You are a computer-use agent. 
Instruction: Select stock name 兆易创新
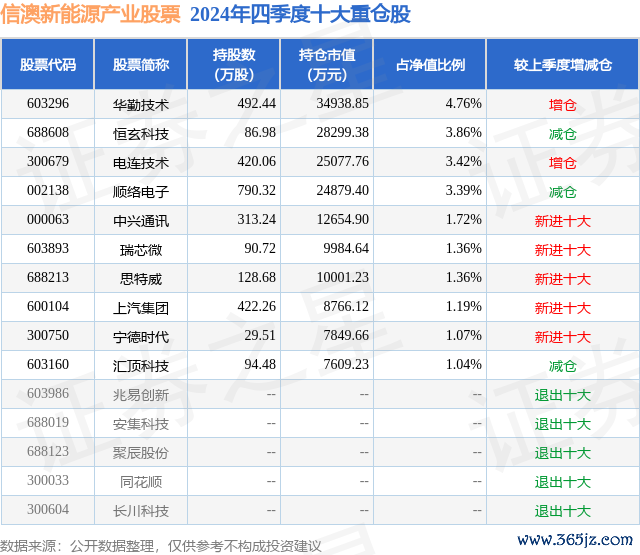(141, 395)
